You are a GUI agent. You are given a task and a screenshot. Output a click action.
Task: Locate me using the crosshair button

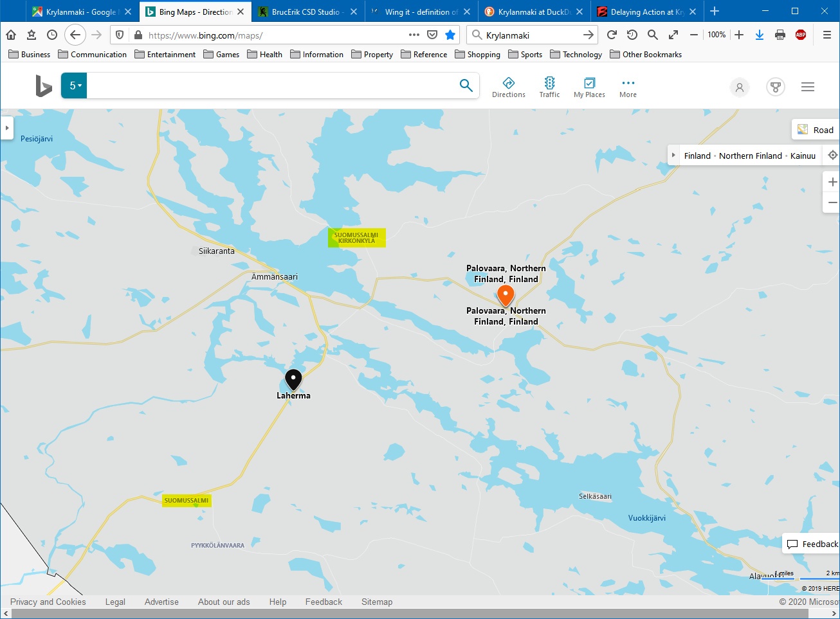[x=832, y=156]
